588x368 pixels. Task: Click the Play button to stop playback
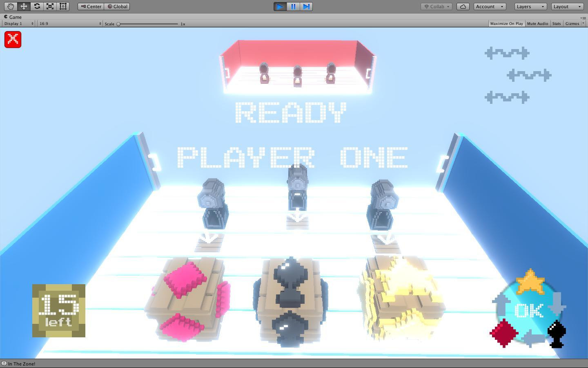click(280, 7)
